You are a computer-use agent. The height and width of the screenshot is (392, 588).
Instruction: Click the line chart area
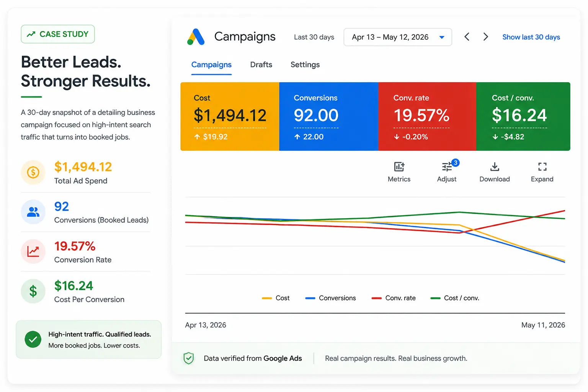(x=375, y=236)
